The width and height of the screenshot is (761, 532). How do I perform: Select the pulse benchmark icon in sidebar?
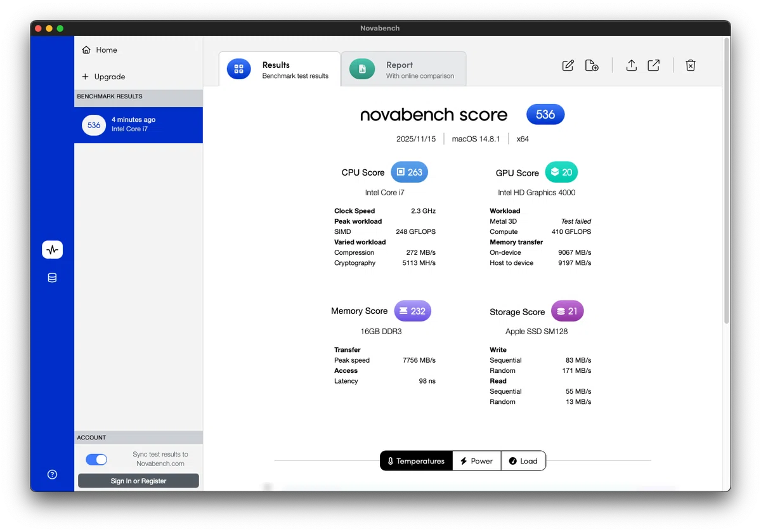pos(53,250)
